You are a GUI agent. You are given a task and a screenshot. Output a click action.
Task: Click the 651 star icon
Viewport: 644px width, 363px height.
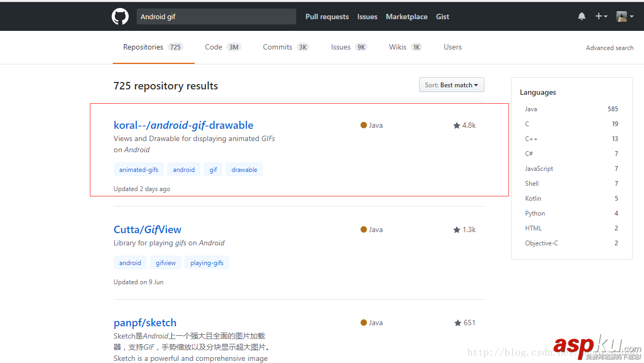coord(458,323)
